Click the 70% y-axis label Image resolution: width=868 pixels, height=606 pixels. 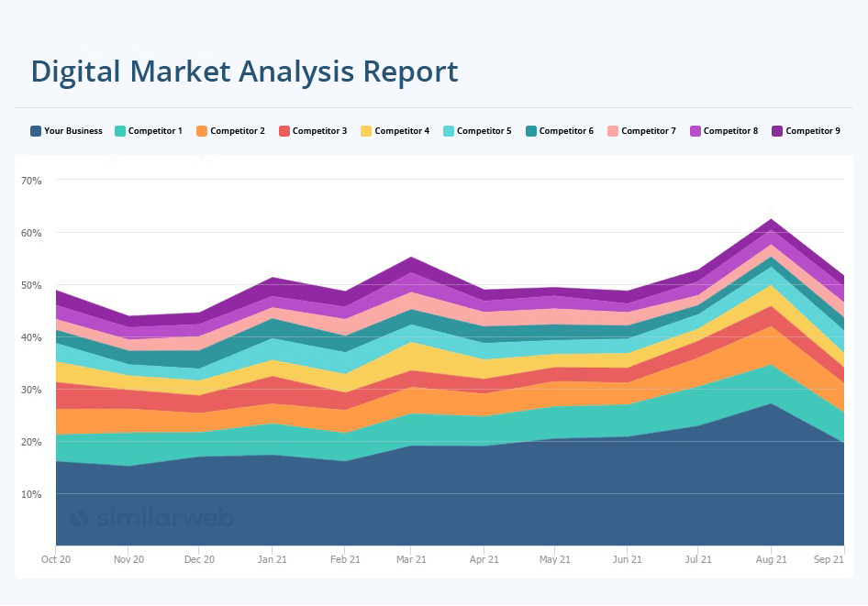tap(31, 181)
